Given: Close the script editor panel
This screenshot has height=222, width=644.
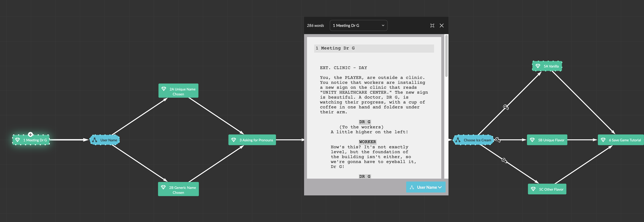Looking at the screenshot, I should 442,26.
